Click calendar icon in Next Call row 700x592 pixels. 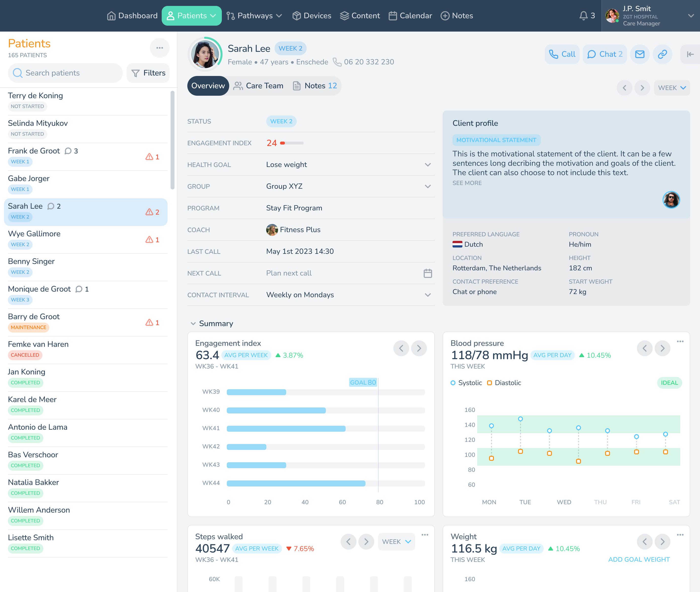(428, 273)
